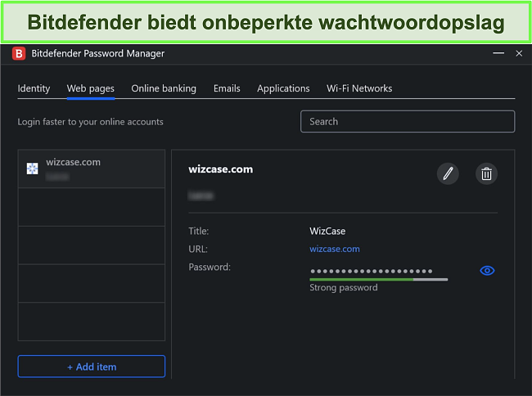
Task: Click the pencil edit icon for wizcase.com
Action: (x=448, y=173)
